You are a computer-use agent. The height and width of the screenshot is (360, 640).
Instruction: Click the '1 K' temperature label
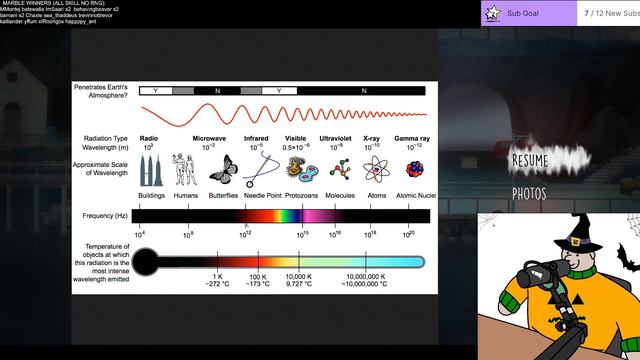(218, 277)
